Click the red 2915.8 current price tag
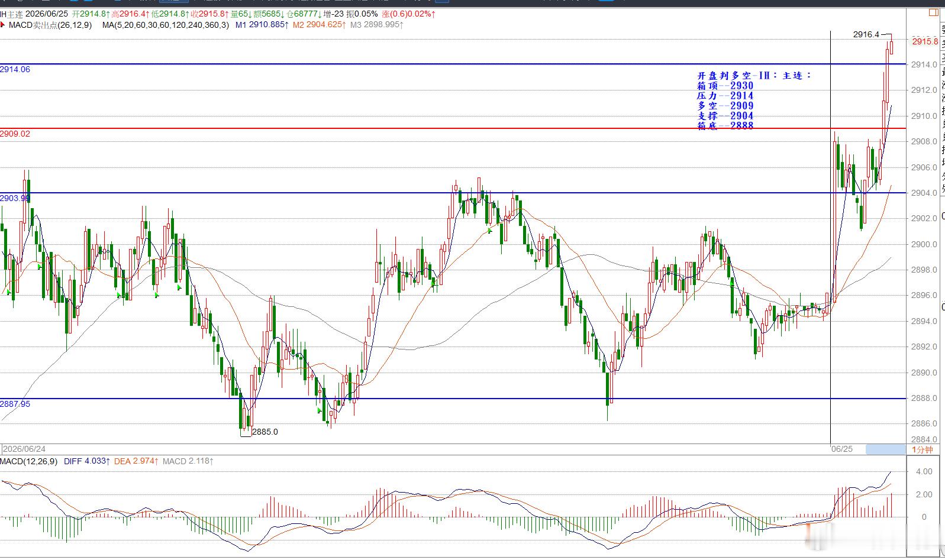Viewport: 945px width, 560px height. pyautogui.click(x=925, y=41)
